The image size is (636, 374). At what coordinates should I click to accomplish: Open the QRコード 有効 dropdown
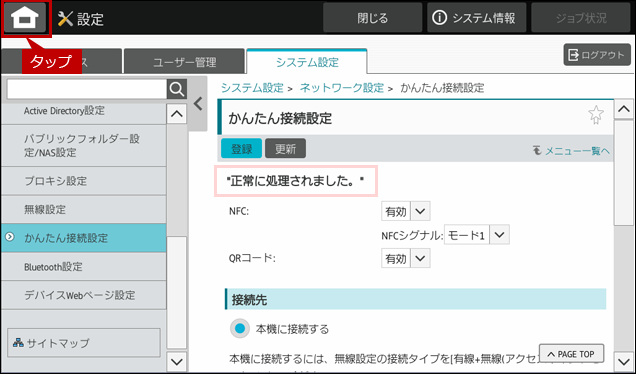coord(406,258)
